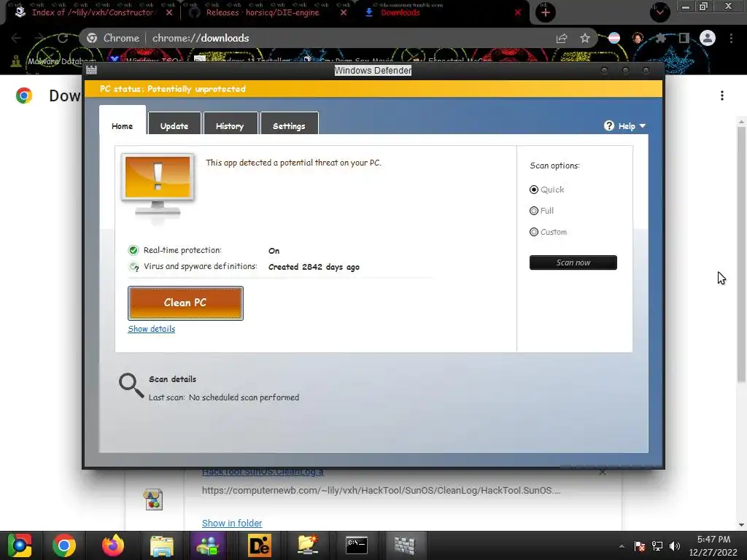This screenshot has height=560, width=747.
Task: Close the Downloads Chrome tab
Action: (518, 12)
